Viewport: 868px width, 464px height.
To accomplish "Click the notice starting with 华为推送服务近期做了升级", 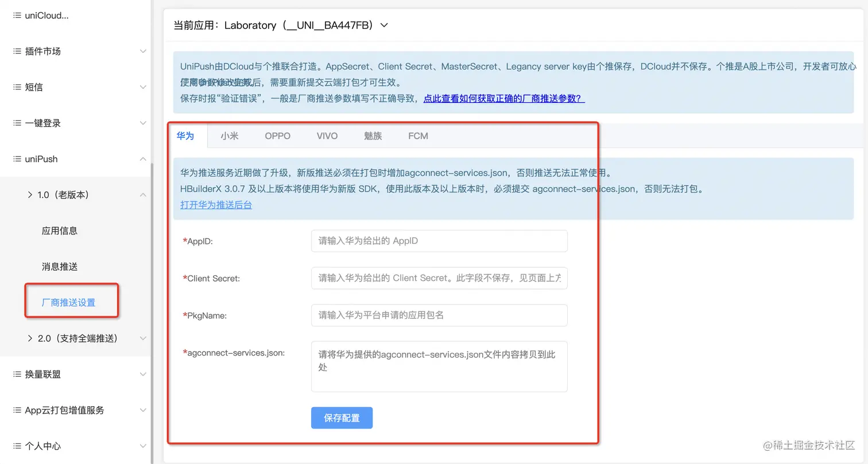I will [x=397, y=173].
